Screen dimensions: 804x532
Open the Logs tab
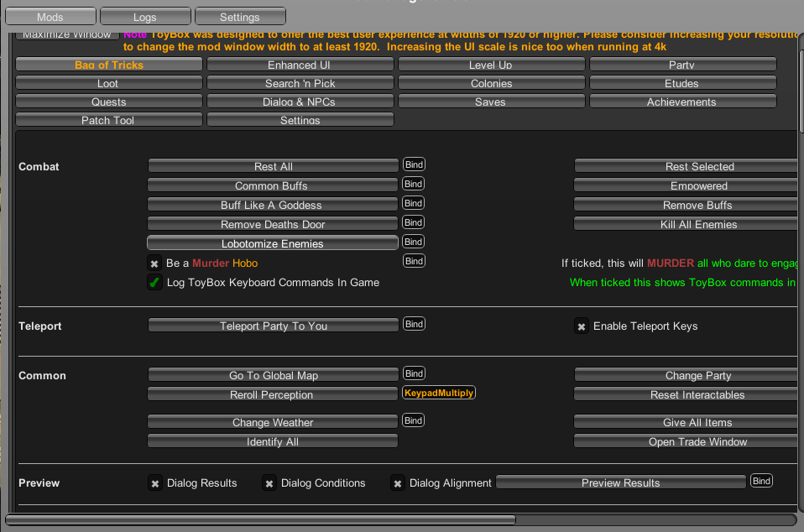point(145,17)
